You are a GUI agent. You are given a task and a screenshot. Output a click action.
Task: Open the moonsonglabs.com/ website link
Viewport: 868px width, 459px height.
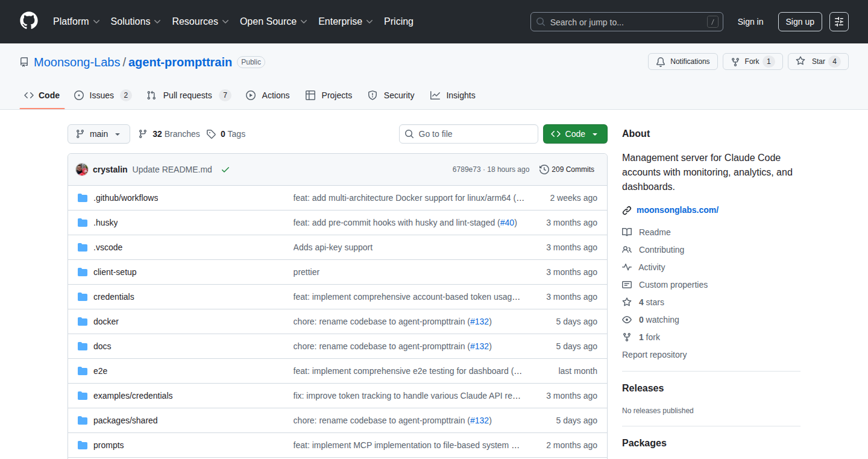click(x=678, y=211)
